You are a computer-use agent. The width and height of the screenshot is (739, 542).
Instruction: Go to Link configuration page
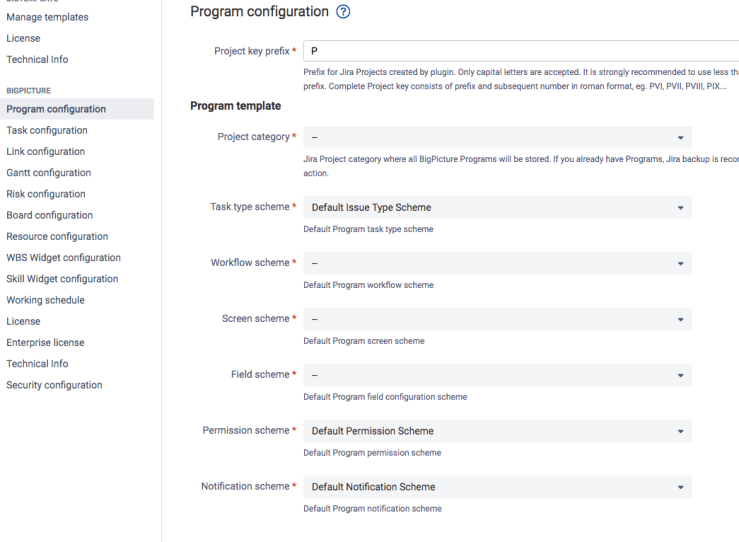45,152
